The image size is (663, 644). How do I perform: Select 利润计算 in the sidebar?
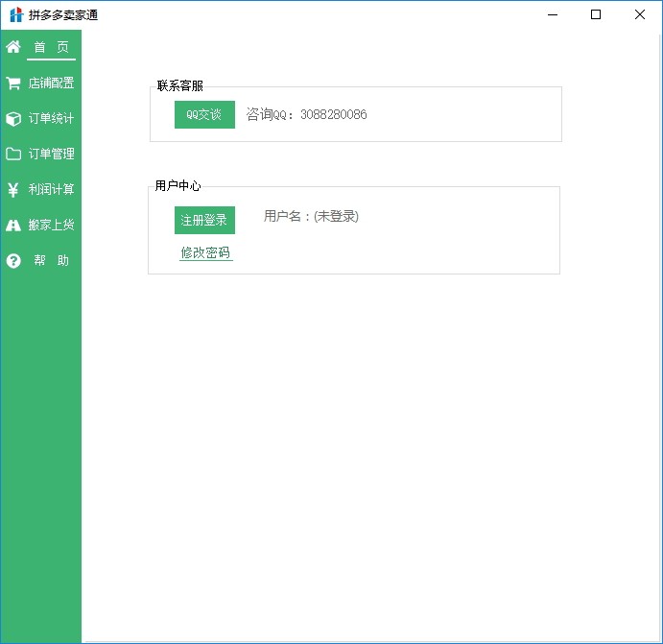pos(51,189)
